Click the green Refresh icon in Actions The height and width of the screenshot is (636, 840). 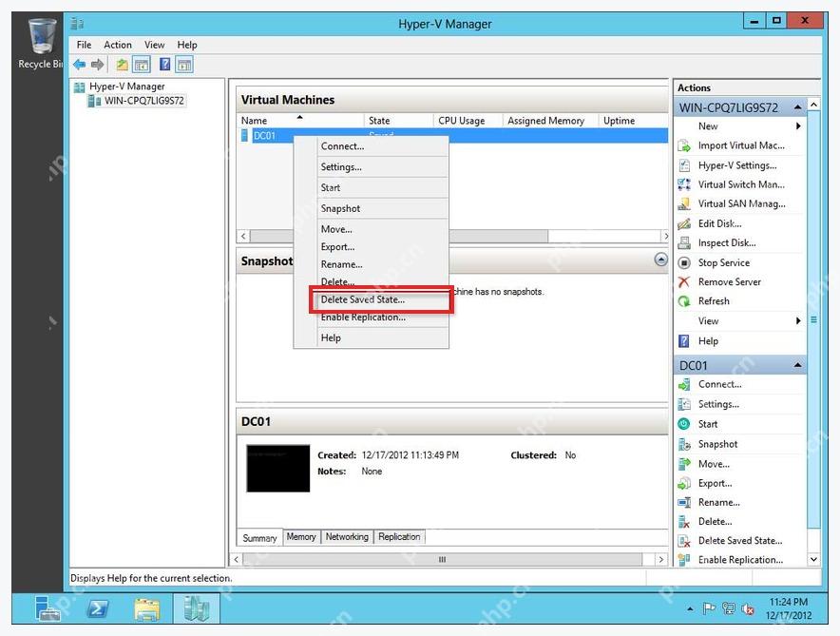click(684, 301)
